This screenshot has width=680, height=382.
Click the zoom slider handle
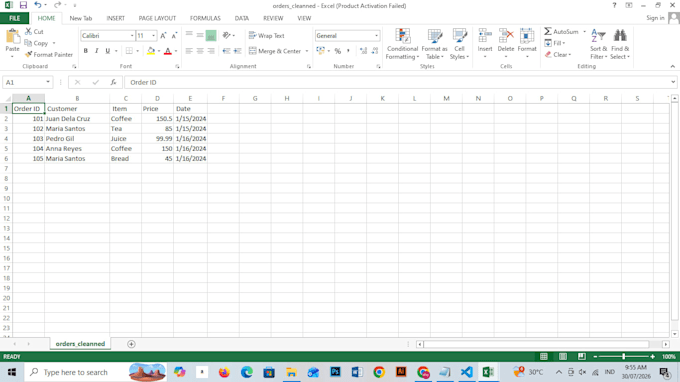pyautogui.click(x=624, y=356)
